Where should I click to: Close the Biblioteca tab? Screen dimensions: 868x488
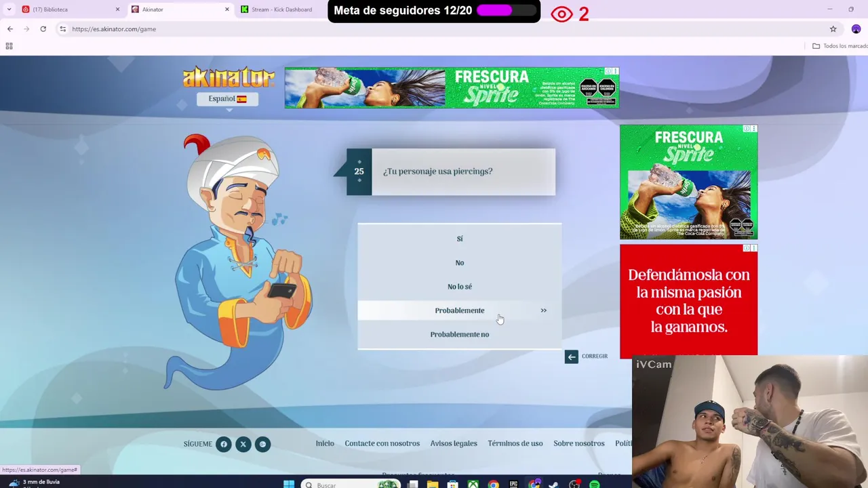[117, 9]
